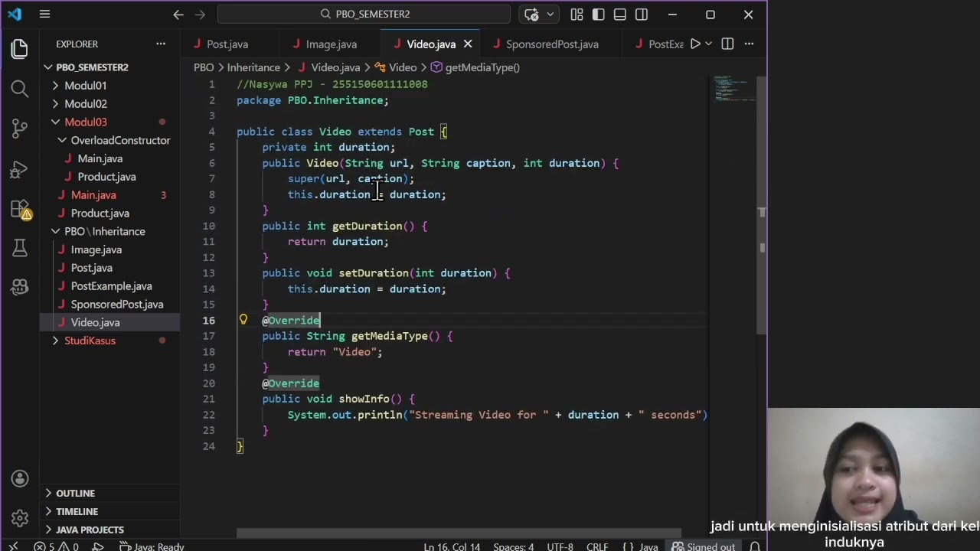The image size is (980, 551).
Task: Open PostExample.java in explorer tree
Action: tap(111, 286)
